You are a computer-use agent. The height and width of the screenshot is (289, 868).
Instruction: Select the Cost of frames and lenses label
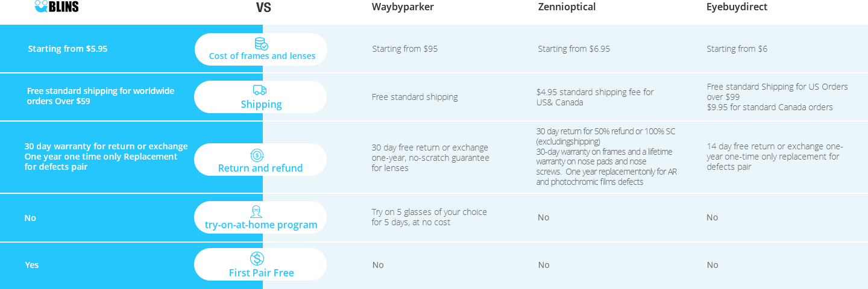pos(262,56)
